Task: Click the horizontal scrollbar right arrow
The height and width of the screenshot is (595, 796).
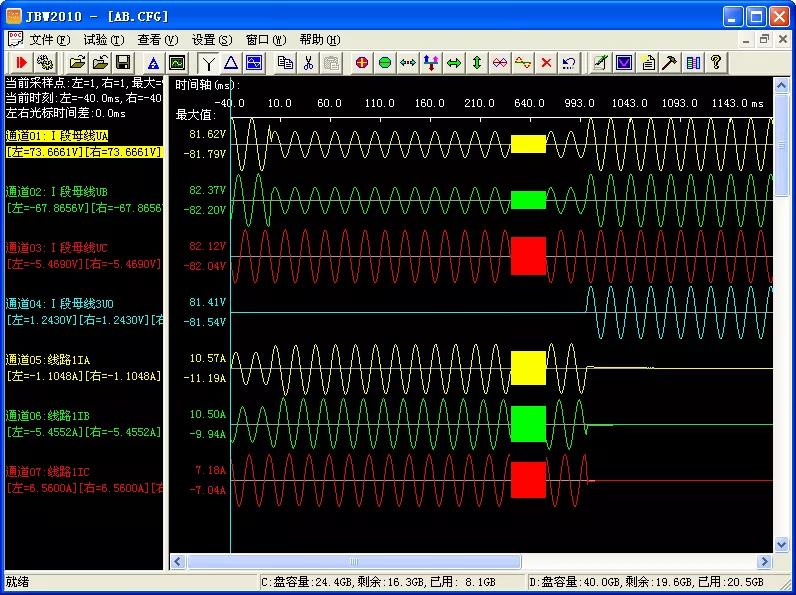Action: [765, 562]
